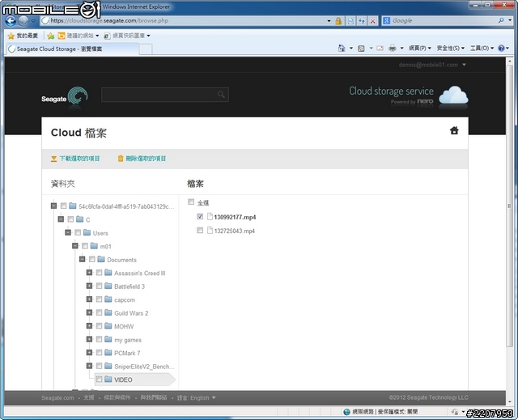Screen dimensions: 518x420
Task: Open the 132725043.mp4 file link
Action: [235, 231]
